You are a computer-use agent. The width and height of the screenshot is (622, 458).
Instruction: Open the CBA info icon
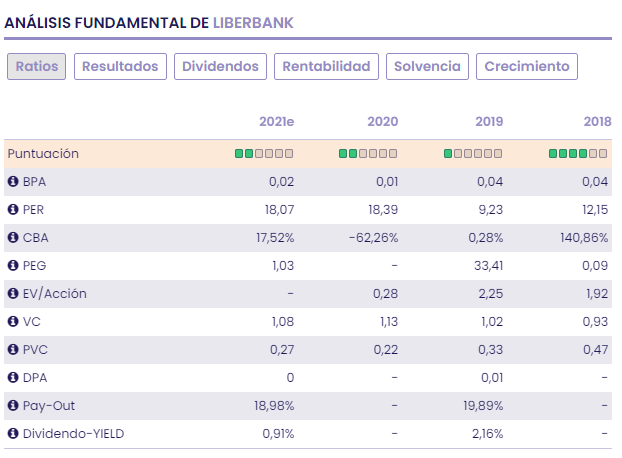coord(13,238)
